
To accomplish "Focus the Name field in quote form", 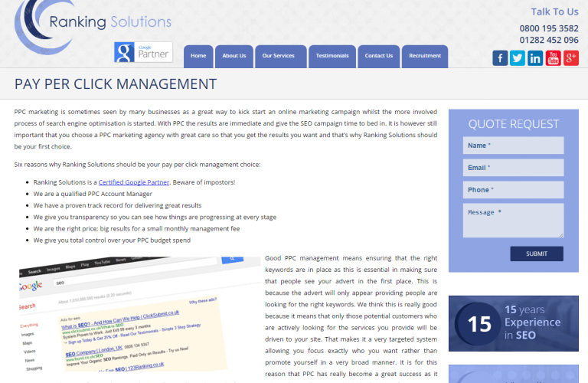I will click(514, 146).
